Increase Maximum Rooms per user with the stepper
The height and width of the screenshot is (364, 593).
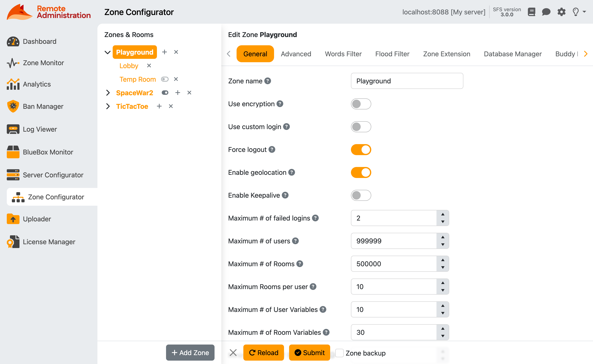coord(443,283)
